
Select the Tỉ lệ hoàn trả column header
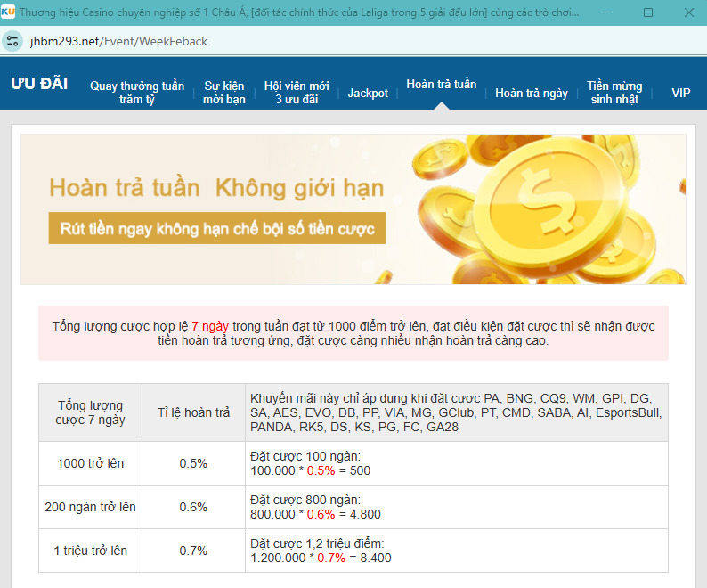click(193, 412)
